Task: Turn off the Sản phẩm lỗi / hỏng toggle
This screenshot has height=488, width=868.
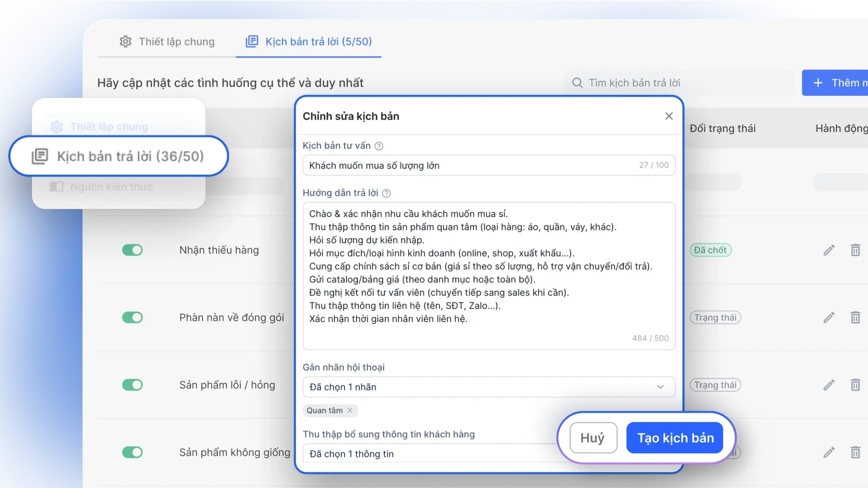Action: point(133,385)
